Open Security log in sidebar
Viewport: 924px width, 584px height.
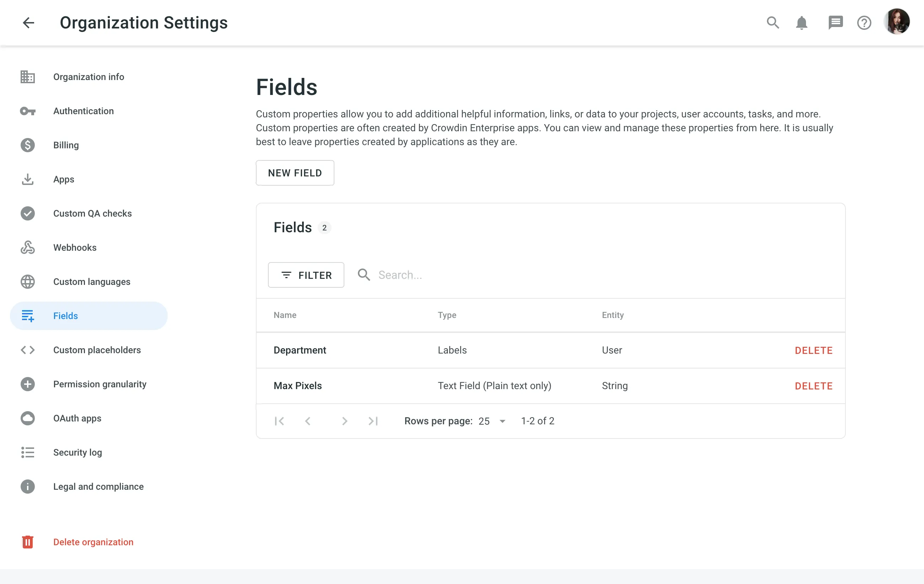pos(77,452)
